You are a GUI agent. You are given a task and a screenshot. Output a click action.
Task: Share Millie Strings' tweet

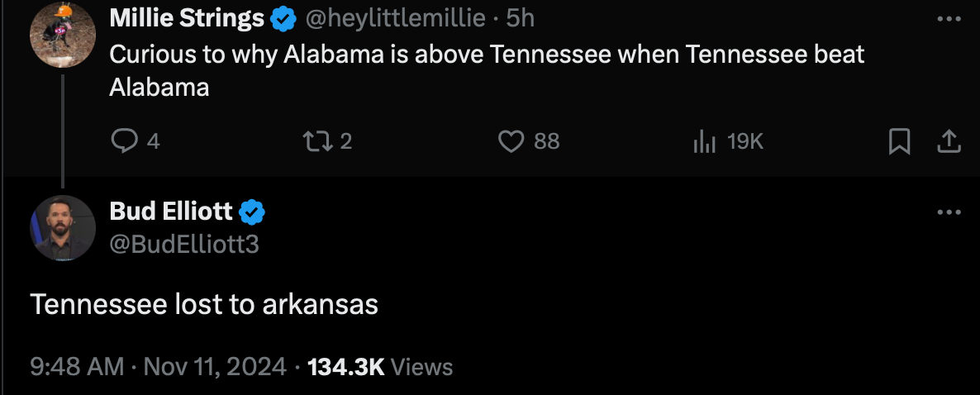949,143
